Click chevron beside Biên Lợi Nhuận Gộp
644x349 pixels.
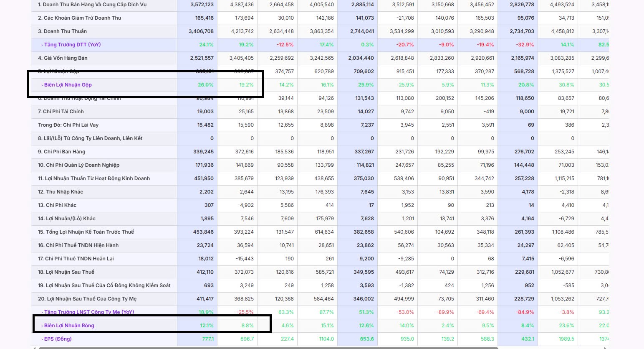(x=42, y=85)
